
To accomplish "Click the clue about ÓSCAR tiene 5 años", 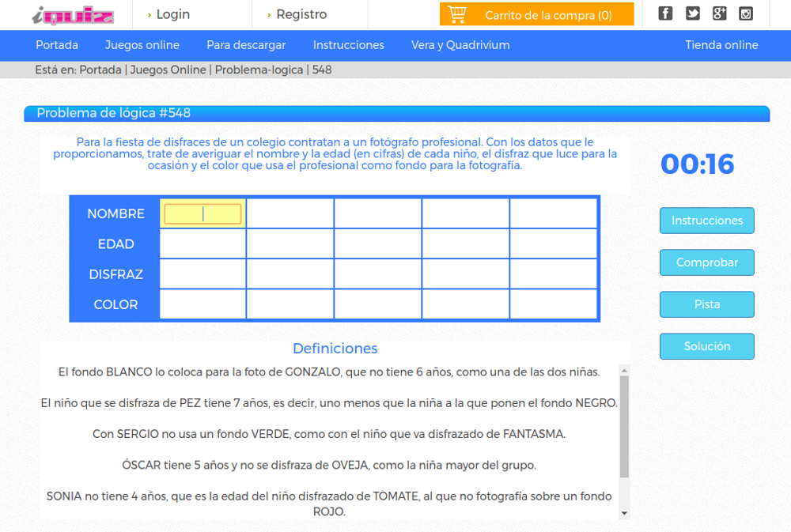I will point(329,465).
